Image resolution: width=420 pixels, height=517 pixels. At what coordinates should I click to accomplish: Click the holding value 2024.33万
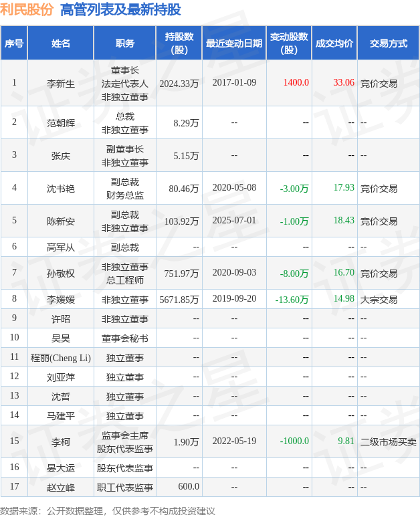[x=179, y=84]
